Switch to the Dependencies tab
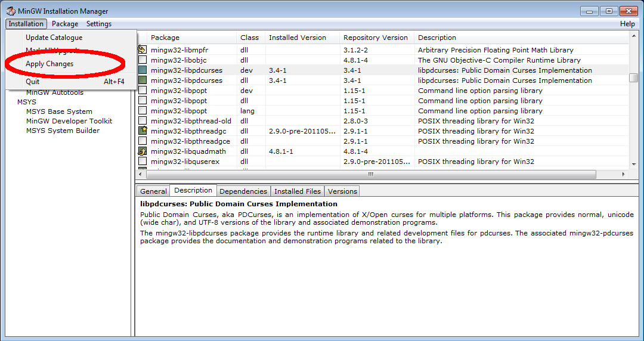 click(243, 191)
